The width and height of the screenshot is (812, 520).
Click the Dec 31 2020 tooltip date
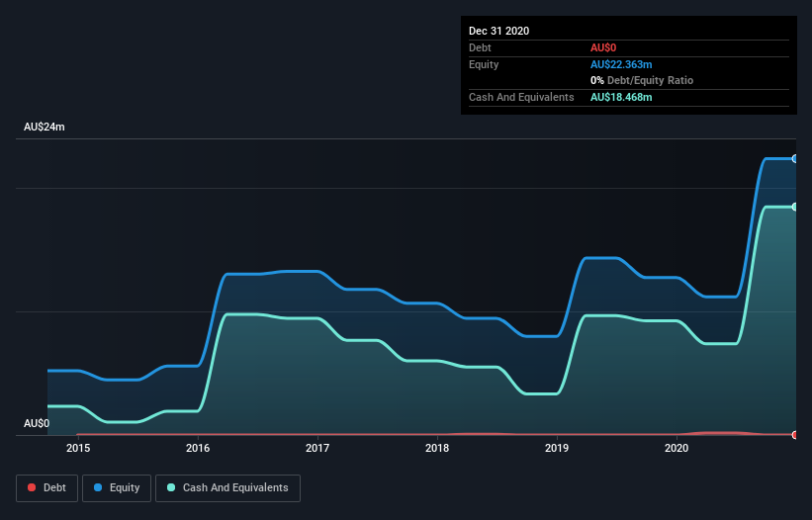coord(498,31)
